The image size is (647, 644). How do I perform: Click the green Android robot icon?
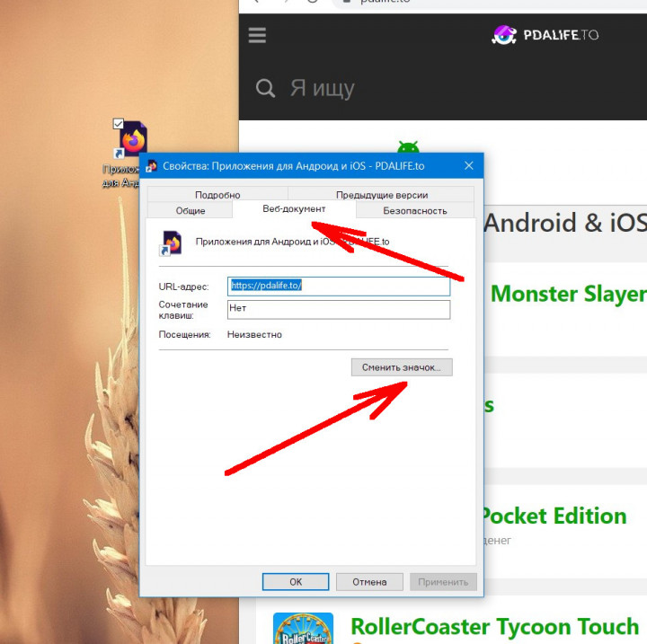[408, 148]
